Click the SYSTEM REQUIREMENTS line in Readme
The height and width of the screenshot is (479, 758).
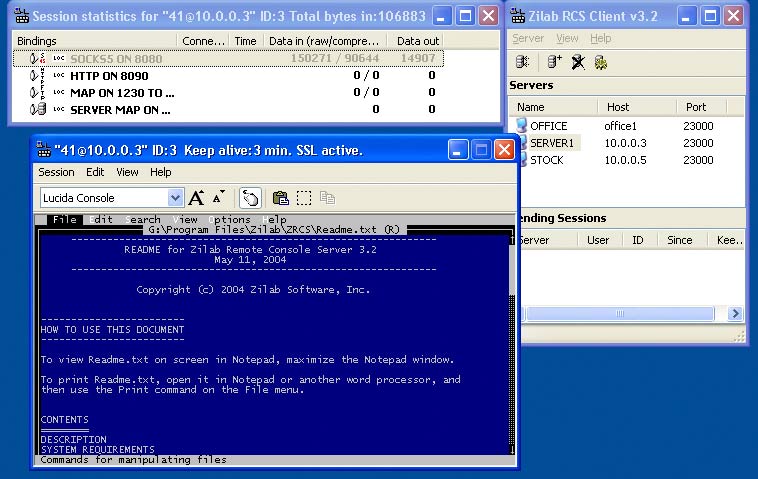tap(98, 450)
